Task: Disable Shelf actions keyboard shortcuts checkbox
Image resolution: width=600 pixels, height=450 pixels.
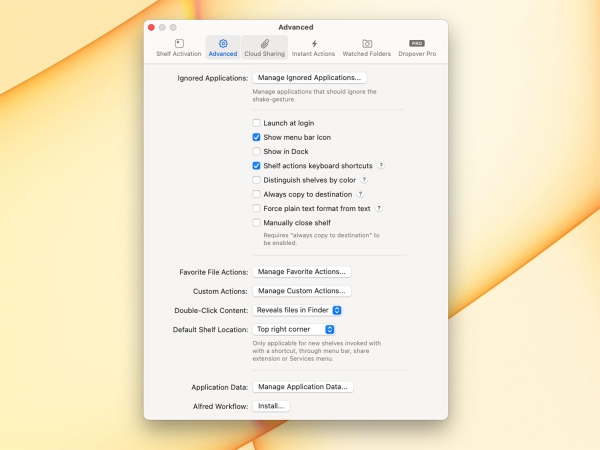Action: 256,166
